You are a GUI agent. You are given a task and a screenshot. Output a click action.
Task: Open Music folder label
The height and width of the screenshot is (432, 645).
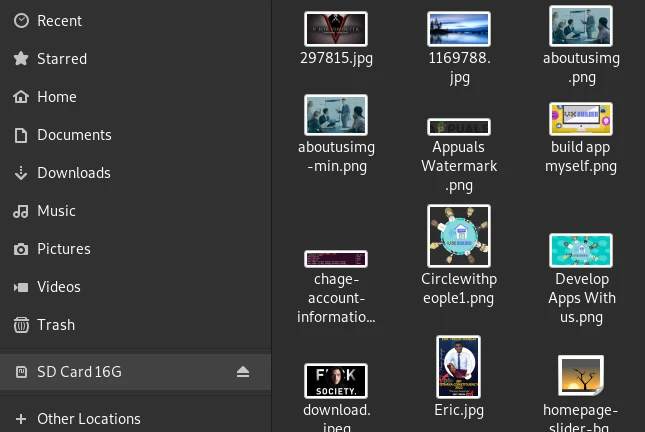click(56, 211)
